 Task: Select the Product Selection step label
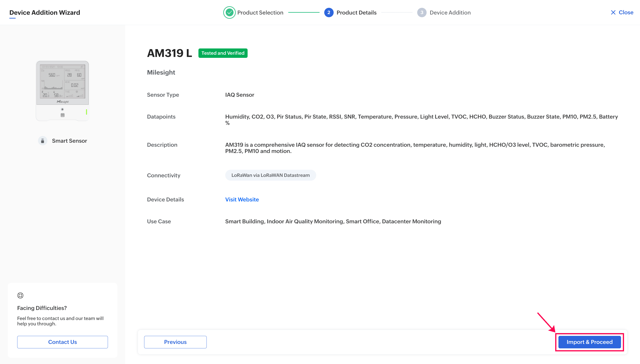(x=260, y=13)
